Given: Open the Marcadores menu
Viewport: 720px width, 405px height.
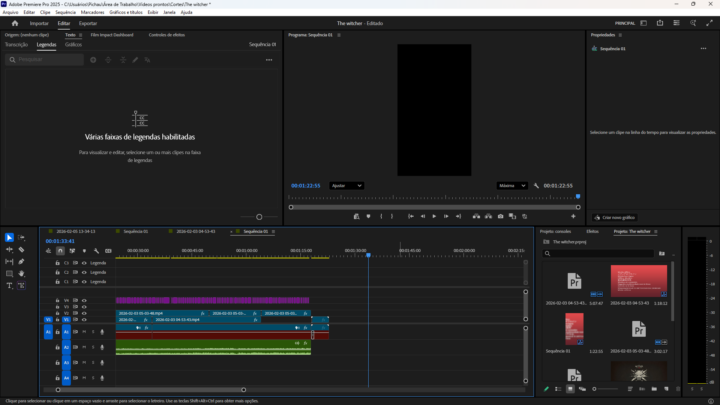Looking at the screenshot, I should pyautogui.click(x=92, y=12).
